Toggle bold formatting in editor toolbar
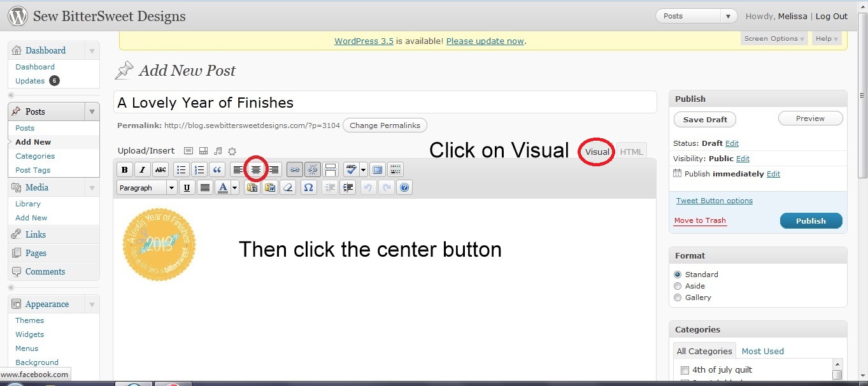Screen dimensions: 868x386 pyautogui.click(x=125, y=170)
